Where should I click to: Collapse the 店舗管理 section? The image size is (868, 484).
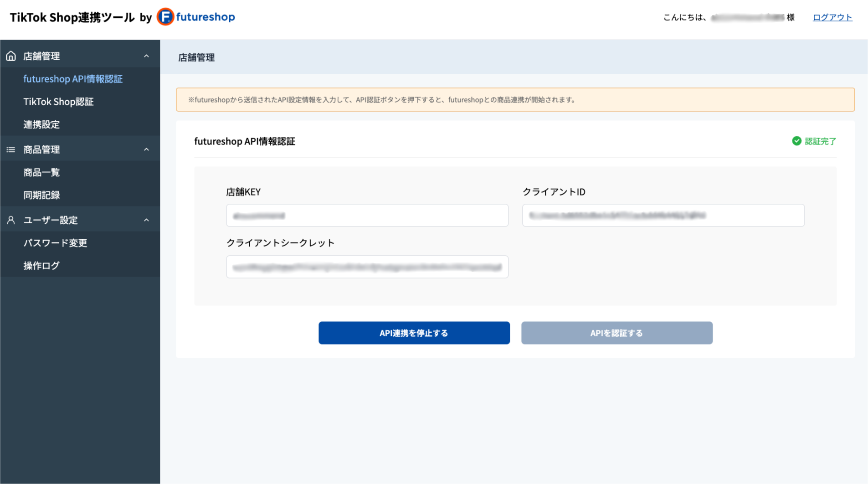tap(146, 55)
